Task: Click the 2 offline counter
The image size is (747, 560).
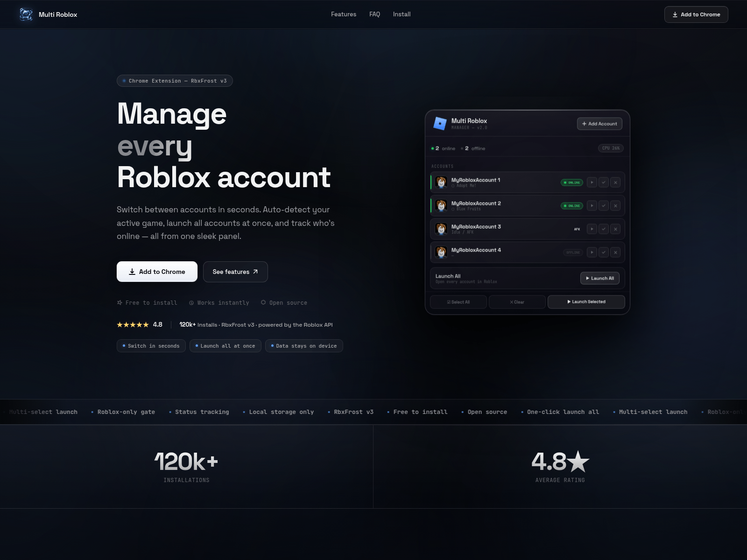Action: point(473,148)
